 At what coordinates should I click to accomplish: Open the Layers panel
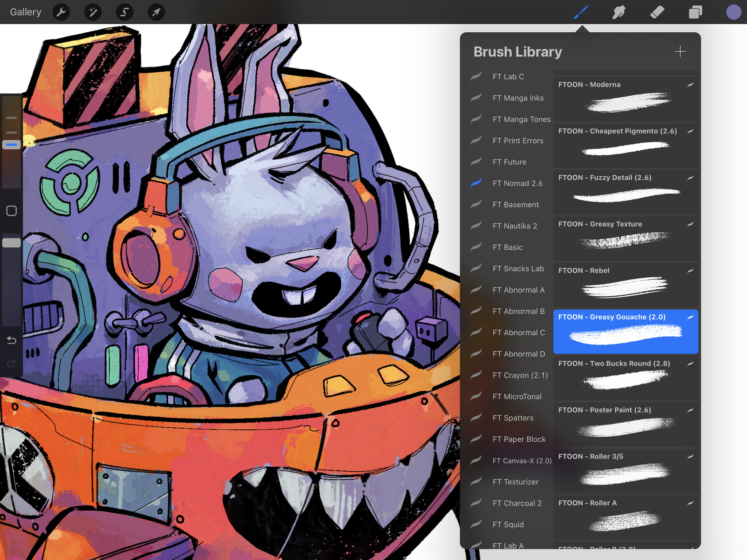[696, 12]
